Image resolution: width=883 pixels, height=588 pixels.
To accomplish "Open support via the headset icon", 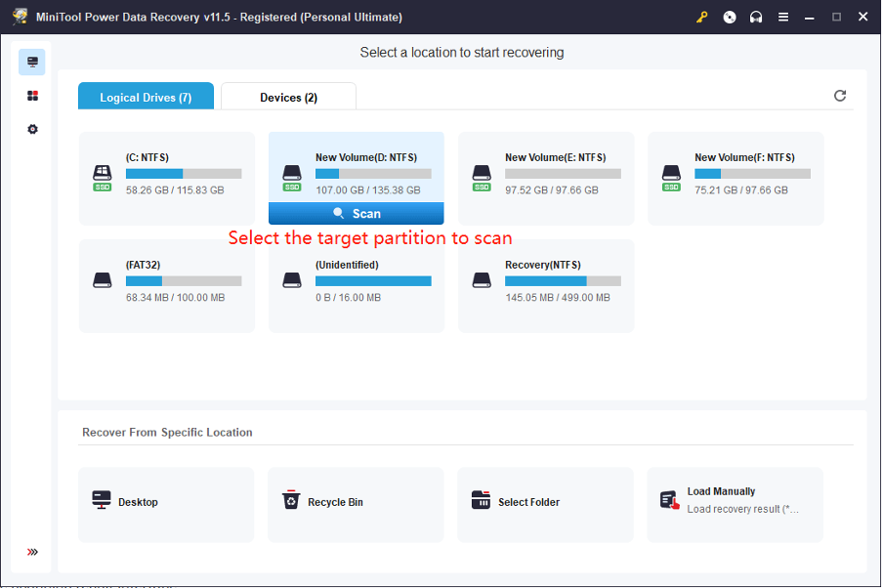I will click(x=755, y=17).
